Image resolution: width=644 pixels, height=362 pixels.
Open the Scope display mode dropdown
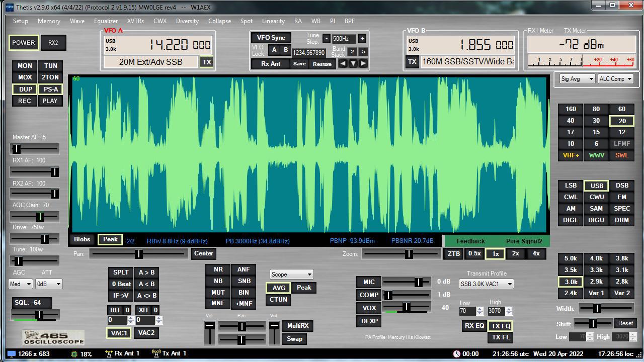[291, 275]
